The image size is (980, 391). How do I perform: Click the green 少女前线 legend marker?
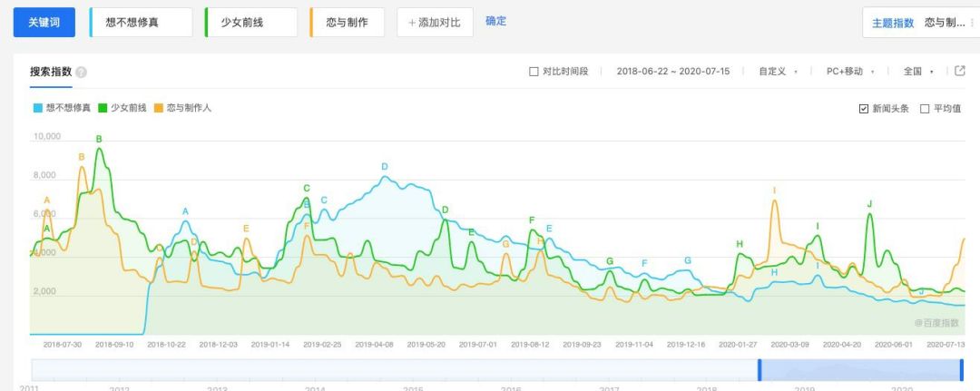[x=103, y=108]
